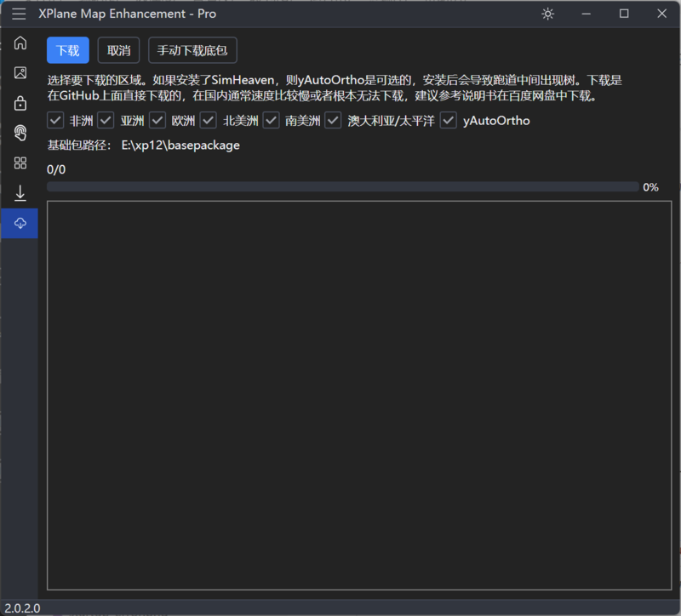The height and width of the screenshot is (616, 681).
Task: Open the hamburger navigation menu
Action: [x=19, y=14]
